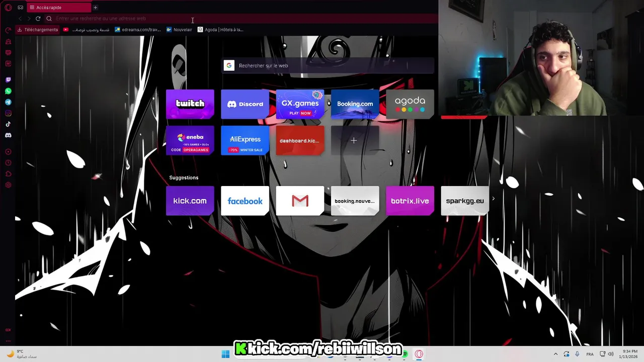Open the weather widget showing 9°C
The height and width of the screenshot is (362, 644).
[21, 354]
